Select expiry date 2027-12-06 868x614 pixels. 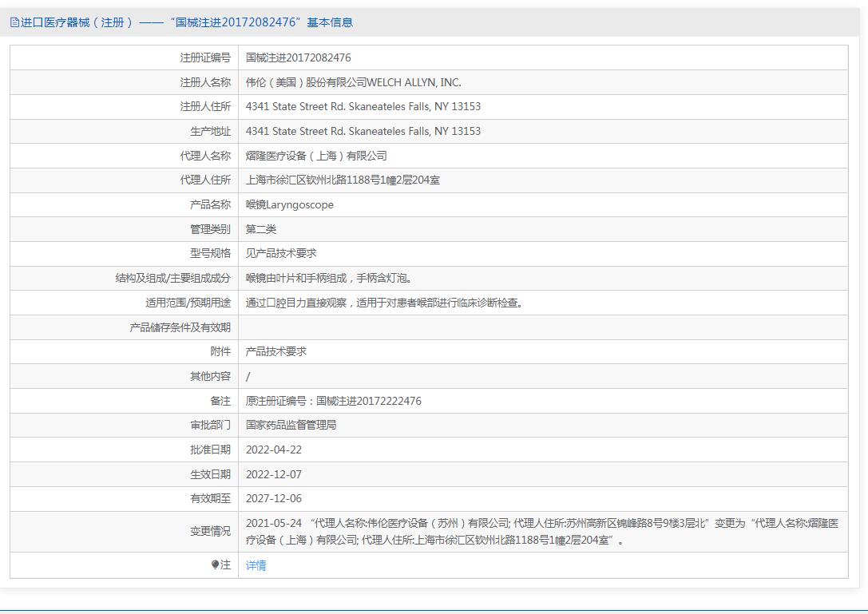click(x=274, y=498)
